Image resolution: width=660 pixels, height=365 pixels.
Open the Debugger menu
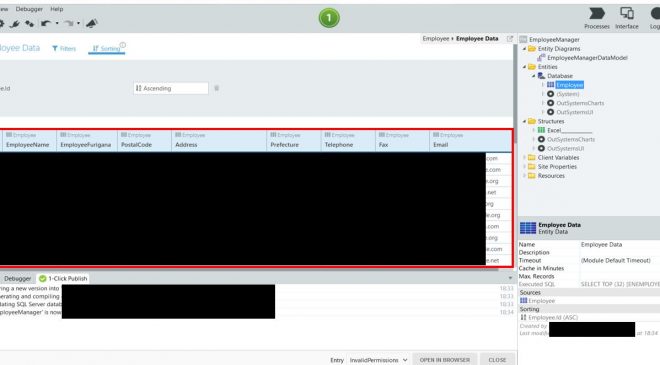29,9
